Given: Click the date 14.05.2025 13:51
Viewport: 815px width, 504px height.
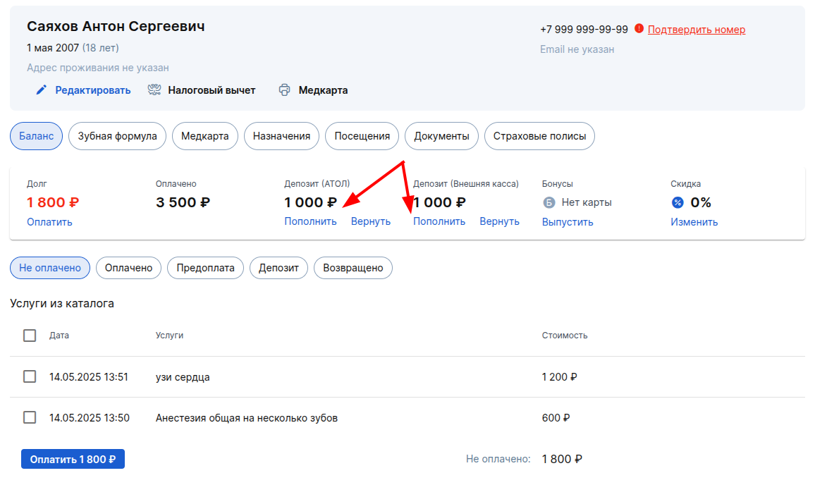Looking at the screenshot, I should [x=89, y=377].
